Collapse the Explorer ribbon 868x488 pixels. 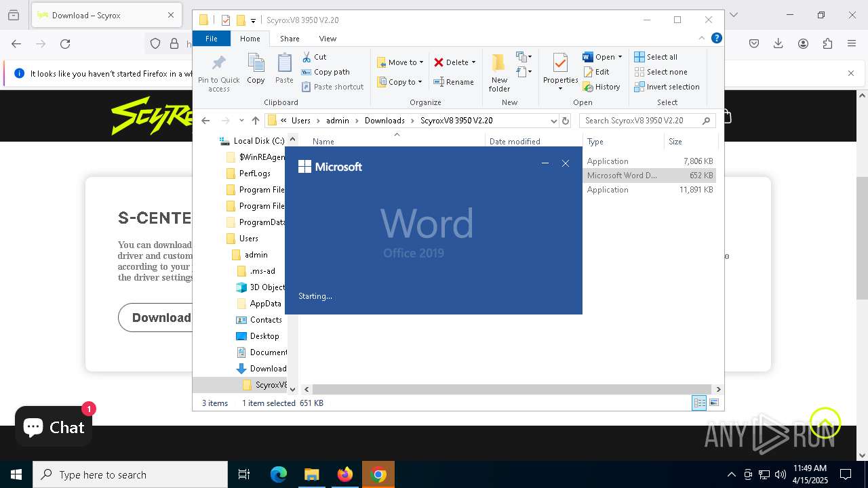pyautogui.click(x=702, y=39)
